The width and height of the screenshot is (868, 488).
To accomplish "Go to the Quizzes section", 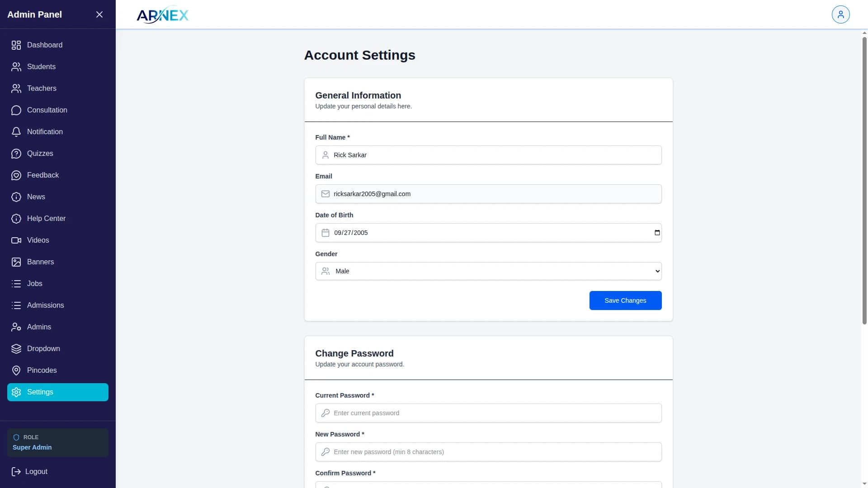I will pos(40,154).
